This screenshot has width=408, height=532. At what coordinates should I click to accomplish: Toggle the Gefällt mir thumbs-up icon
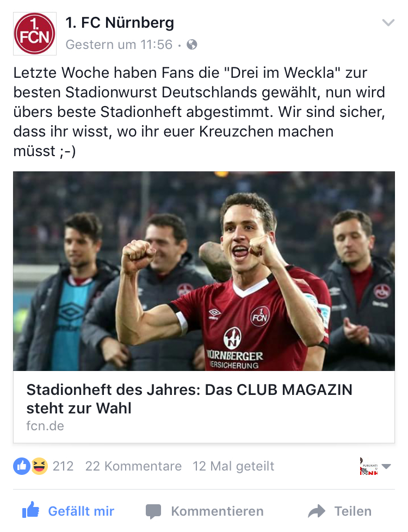(x=30, y=510)
